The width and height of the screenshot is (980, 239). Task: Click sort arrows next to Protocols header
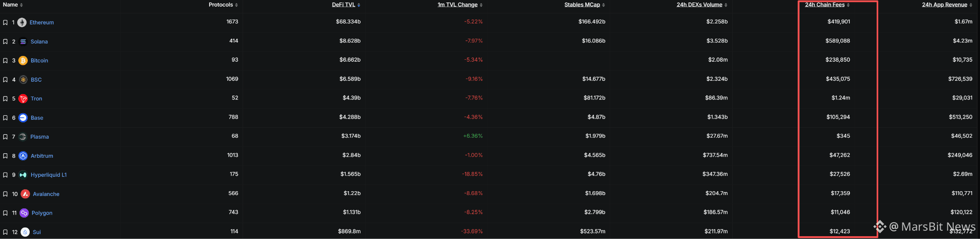click(x=236, y=5)
